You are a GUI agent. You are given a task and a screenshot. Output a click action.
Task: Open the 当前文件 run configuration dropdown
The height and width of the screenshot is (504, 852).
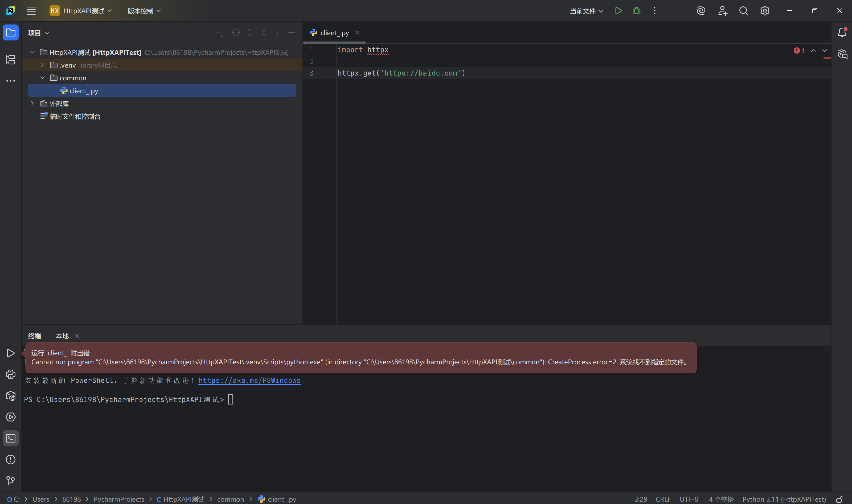point(586,11)
